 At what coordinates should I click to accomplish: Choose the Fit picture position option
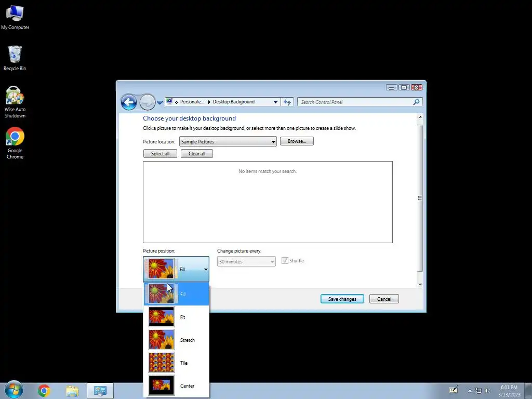177,317
